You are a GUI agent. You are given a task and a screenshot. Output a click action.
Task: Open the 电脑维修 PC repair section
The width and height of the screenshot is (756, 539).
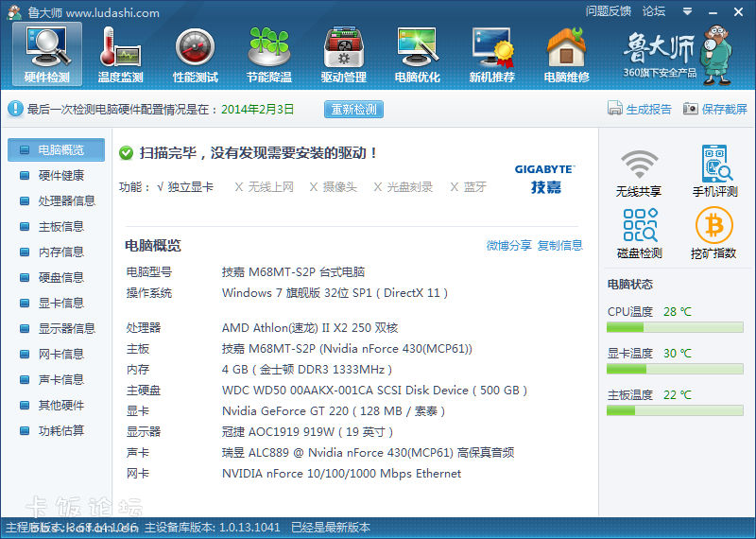coord(566,54)
